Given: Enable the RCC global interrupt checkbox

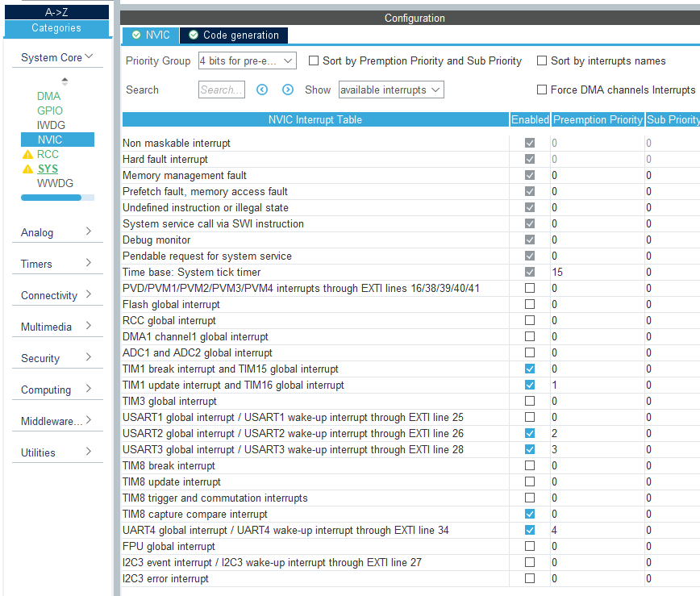Looking at the screenshot, I should (530, 320).
